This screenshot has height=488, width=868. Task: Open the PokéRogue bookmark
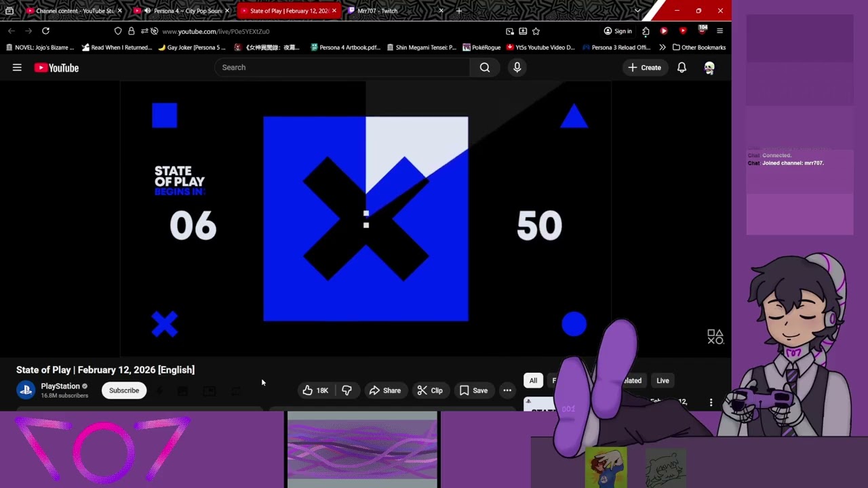point(481,47)
